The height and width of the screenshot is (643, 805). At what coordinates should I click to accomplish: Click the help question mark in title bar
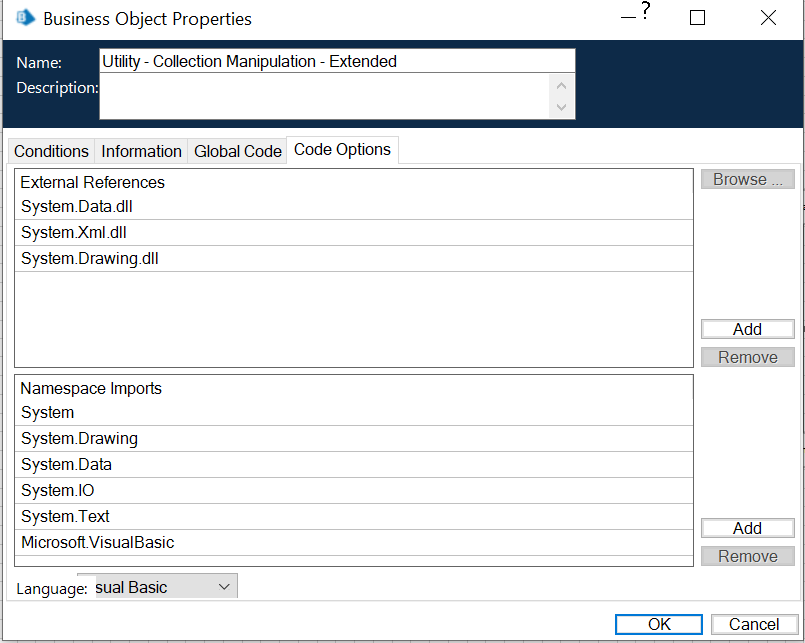point(645,11)
